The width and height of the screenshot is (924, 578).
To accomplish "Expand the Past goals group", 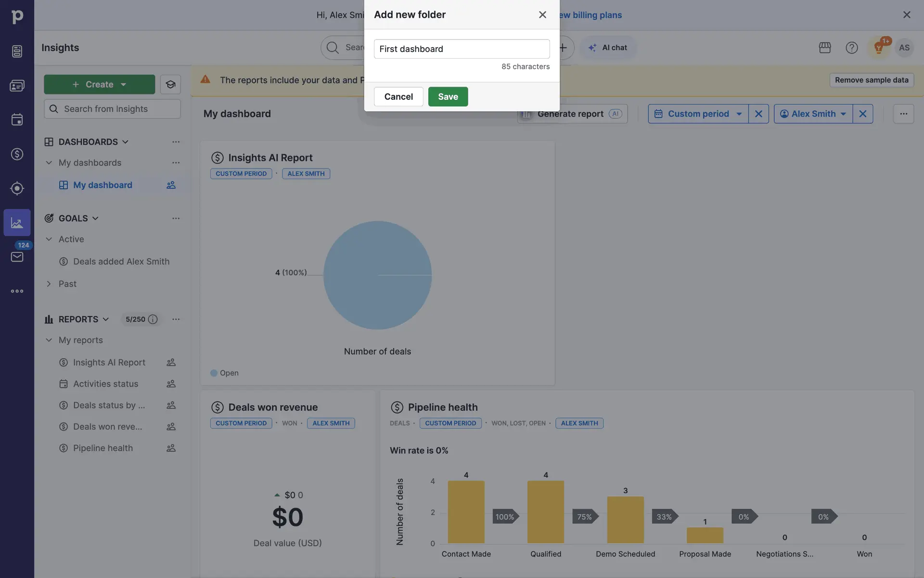I will [x=49, y=284].
